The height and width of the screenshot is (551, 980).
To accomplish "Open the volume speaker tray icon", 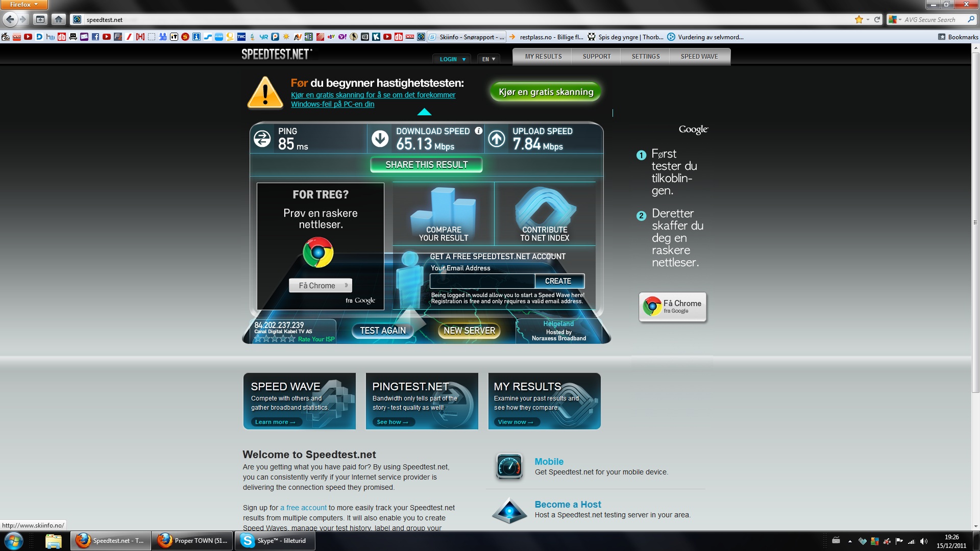I will tap(924, 541).
